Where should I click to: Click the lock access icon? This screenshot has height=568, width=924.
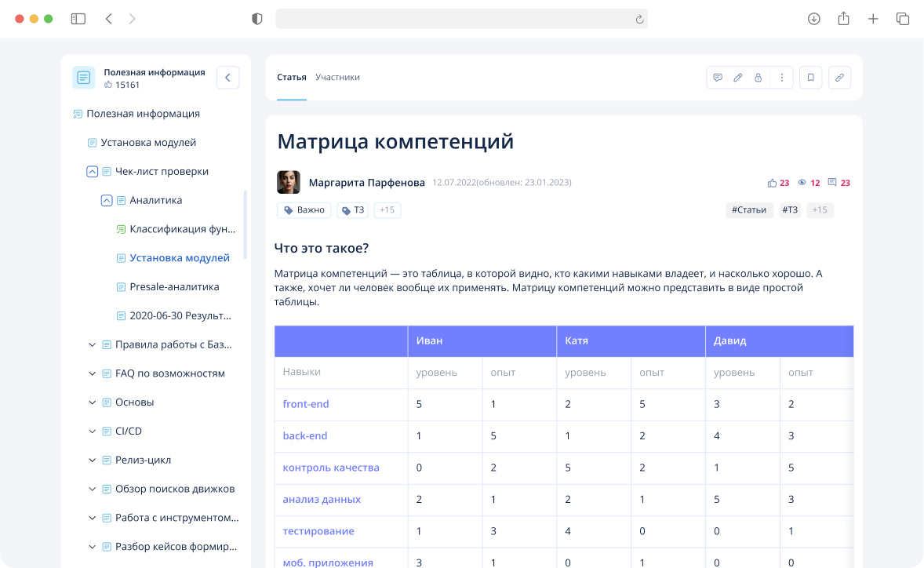[758, 78]
